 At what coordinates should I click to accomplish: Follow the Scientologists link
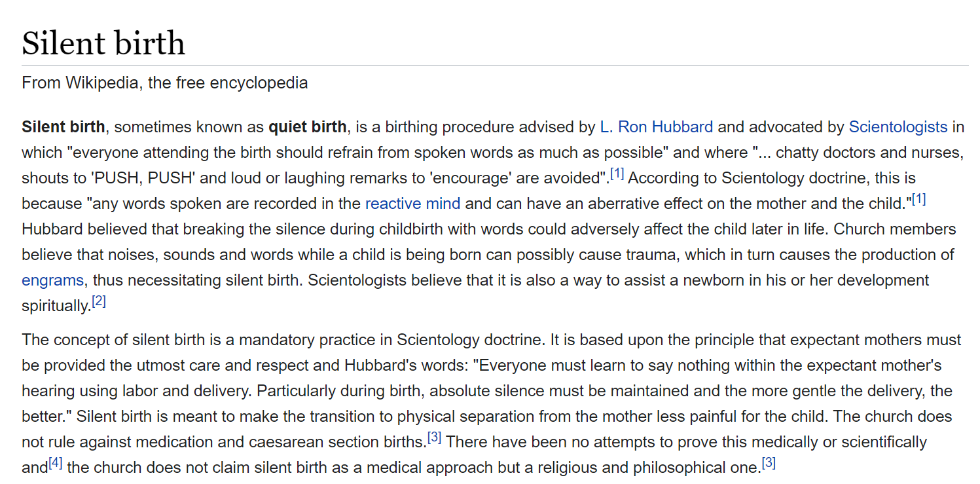pyautogui.click(x=898, y=126)
